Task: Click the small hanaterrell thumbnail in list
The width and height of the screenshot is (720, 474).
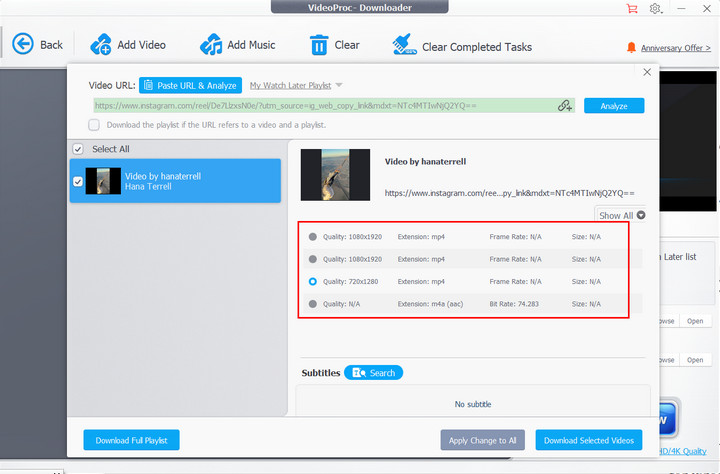Action: click(x=103, y=181)
